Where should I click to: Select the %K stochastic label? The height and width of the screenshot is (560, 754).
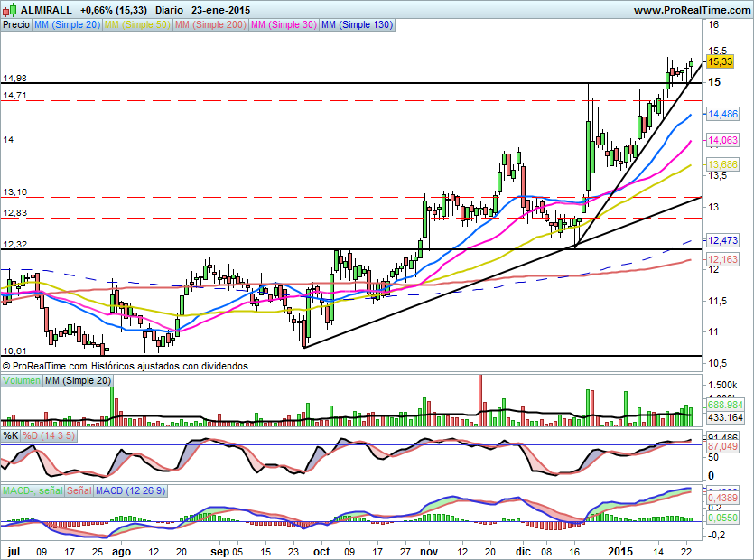(11, 435)
